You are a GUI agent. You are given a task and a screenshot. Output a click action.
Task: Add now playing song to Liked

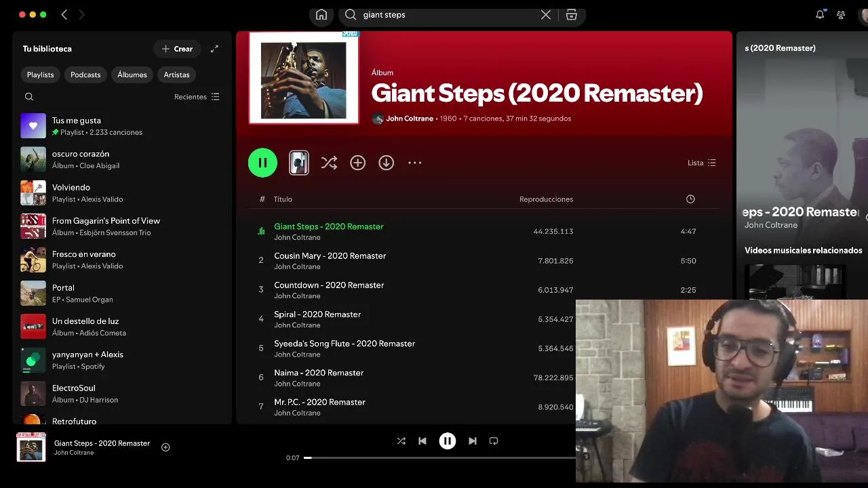click(165, 447)
